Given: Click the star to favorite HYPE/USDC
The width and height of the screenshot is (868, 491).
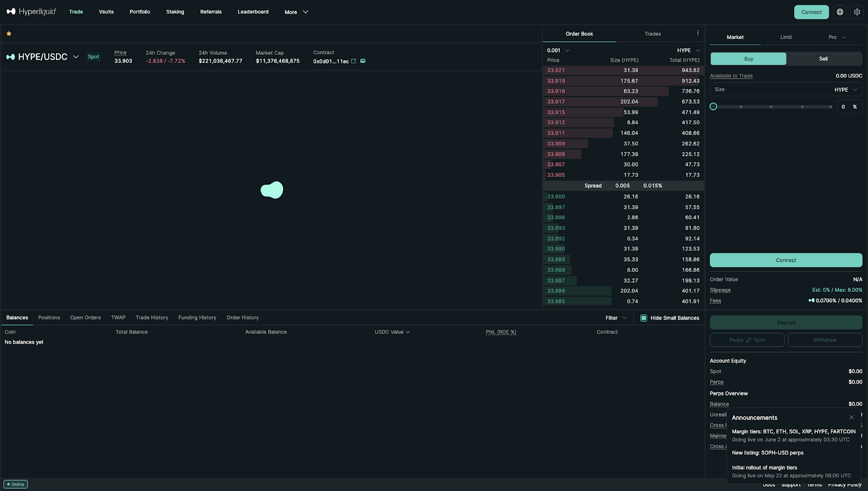Looking at the screenshot, I should [9, 33].
